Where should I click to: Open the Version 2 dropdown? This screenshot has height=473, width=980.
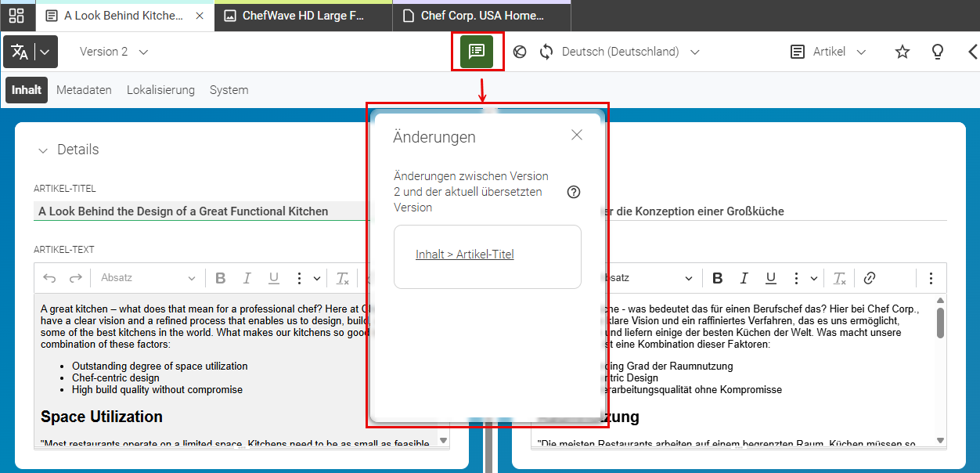(x=114, y=52)
